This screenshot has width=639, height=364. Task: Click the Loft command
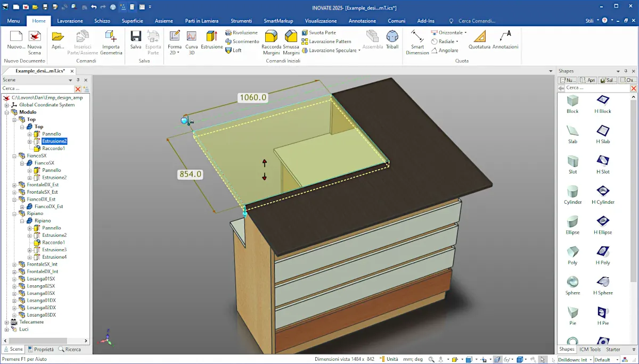[x=233, y=51]
